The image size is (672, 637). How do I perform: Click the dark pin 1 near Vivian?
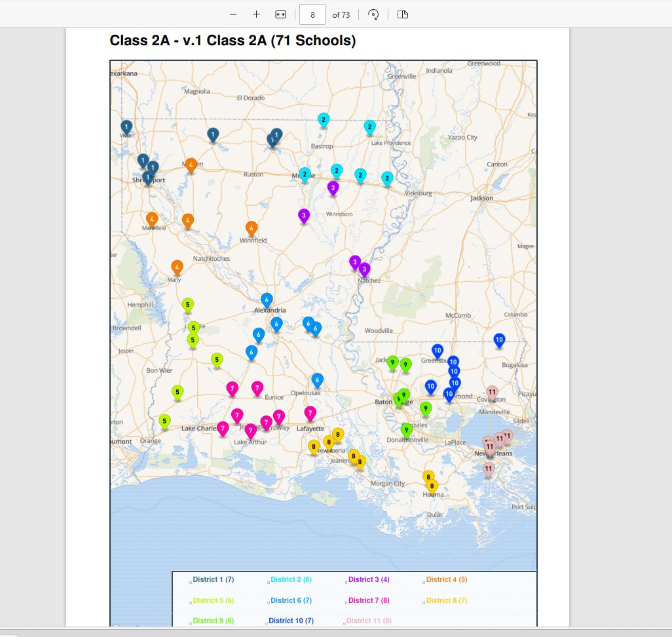(x=126, y=128)
